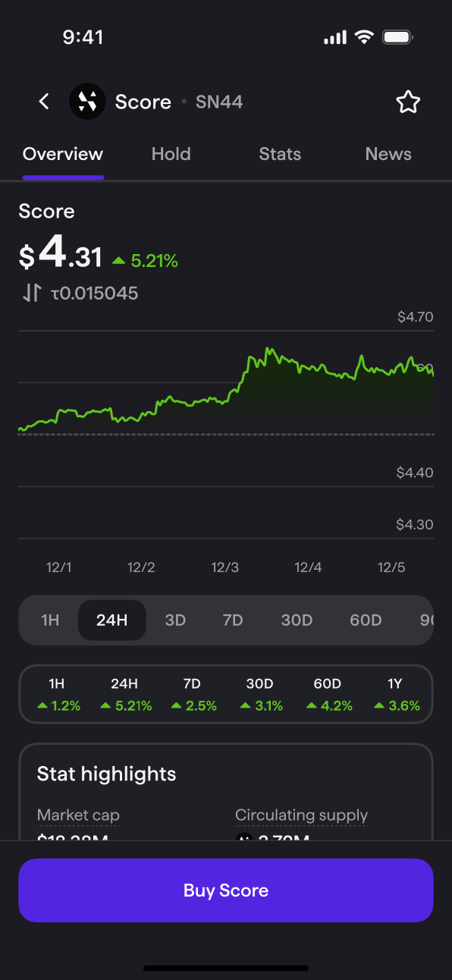The image size is (452, 980).
Task: Tap the Market cap label
Action: (78, 815)
